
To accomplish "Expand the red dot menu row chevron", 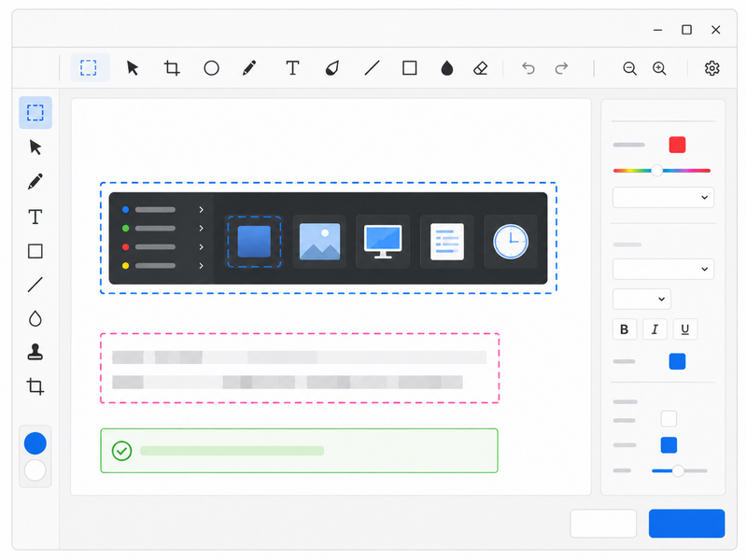I will pos(201,246).
